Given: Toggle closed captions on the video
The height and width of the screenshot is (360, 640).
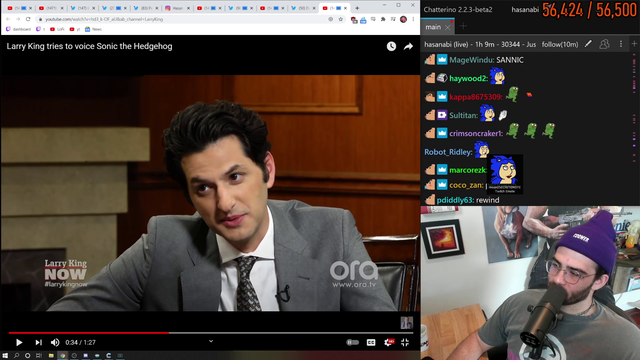Looking at the screenshot, I should [x=371, y=342].
